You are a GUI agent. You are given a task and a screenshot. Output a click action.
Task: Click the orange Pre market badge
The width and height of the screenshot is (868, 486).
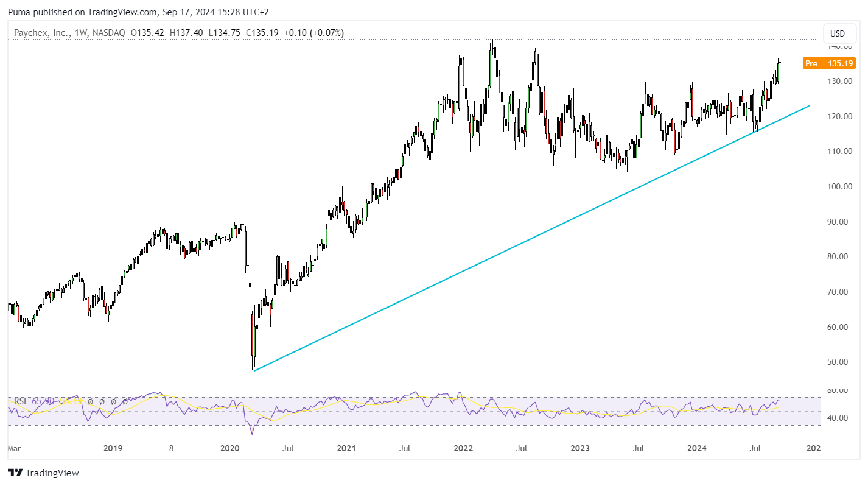click(x=811, y=63)
